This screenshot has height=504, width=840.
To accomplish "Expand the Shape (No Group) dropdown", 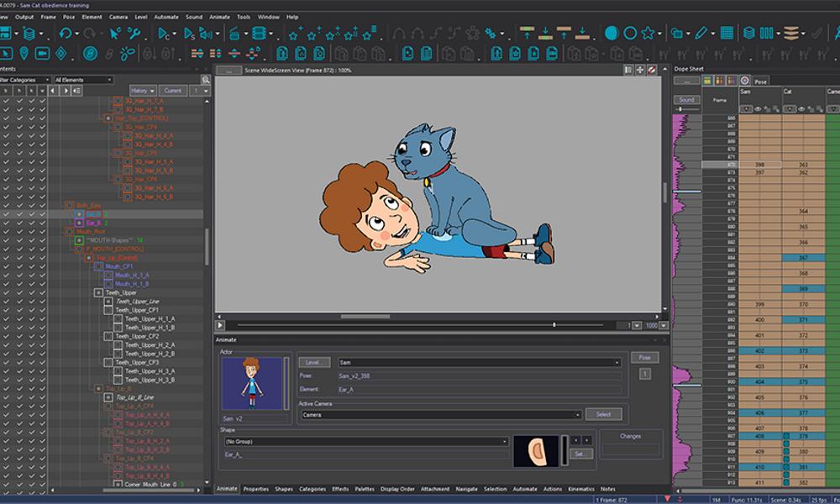I will coord(365,441).
